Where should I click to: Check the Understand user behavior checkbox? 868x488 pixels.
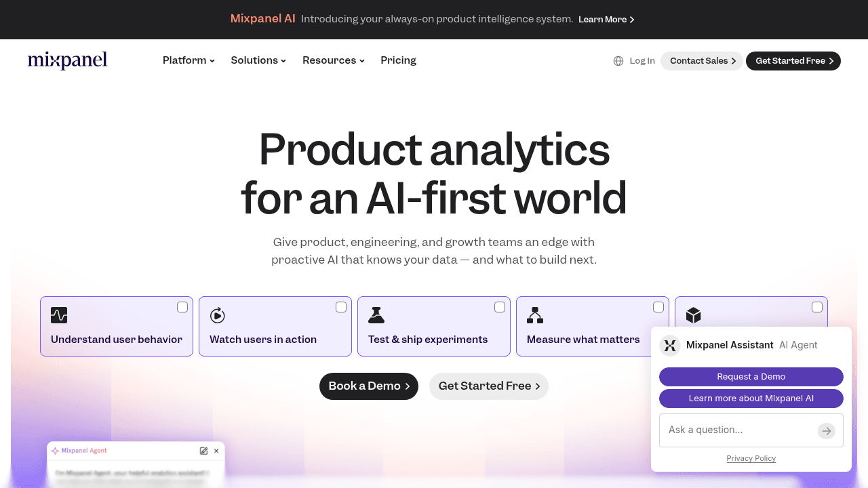[x=182, y=307]
